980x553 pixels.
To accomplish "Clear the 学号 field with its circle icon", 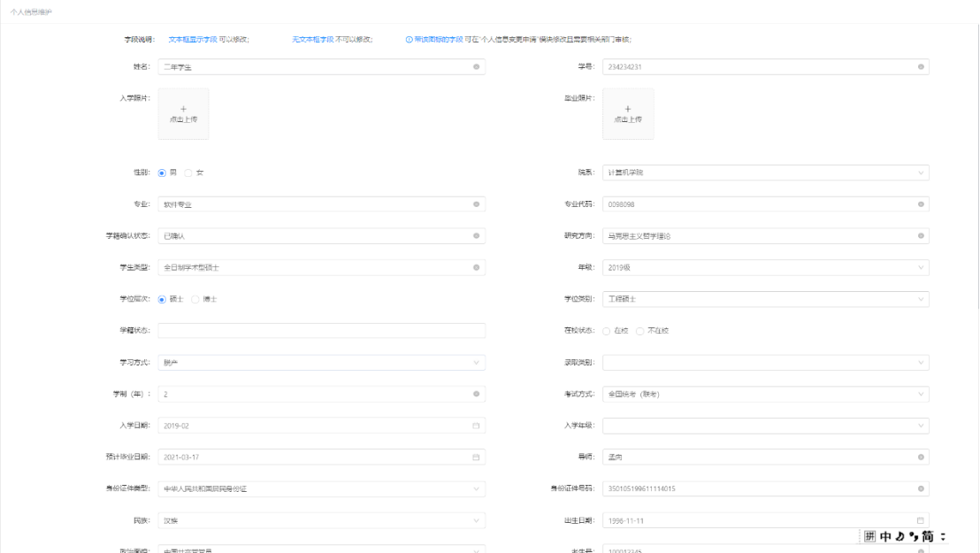I will [921, 67].
